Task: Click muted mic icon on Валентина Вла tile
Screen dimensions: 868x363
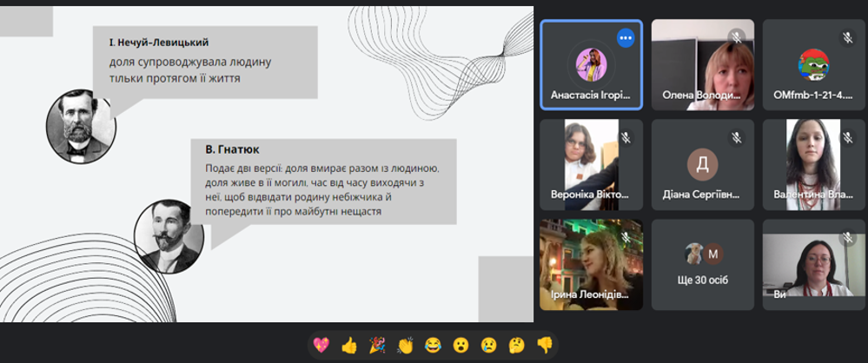Action: [x=847, y=137]
